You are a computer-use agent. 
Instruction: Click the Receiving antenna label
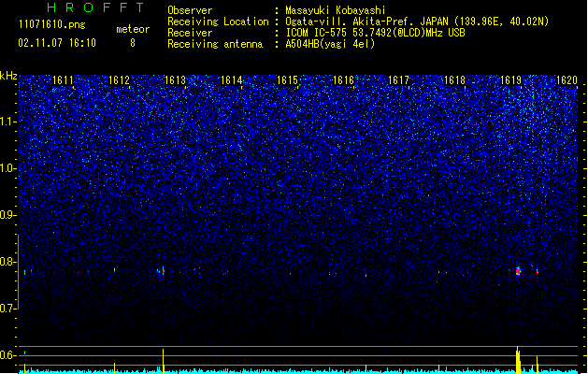[215, 44]
